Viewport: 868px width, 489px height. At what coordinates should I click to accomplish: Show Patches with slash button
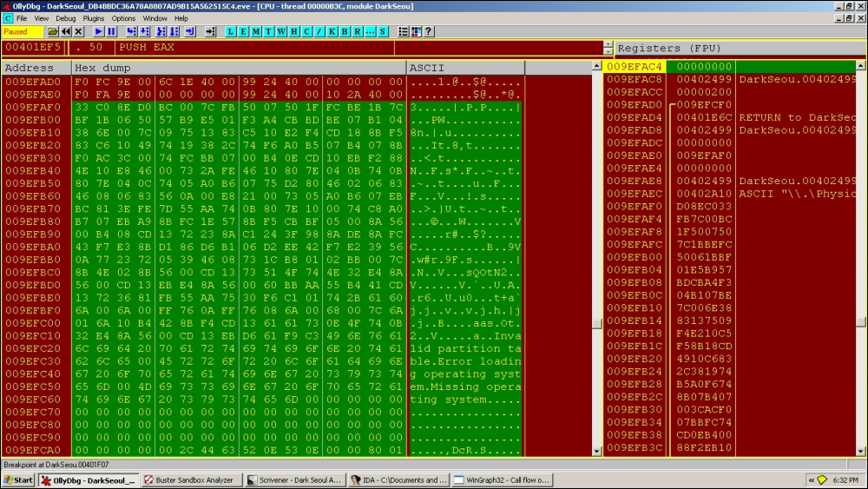(319, 31)
